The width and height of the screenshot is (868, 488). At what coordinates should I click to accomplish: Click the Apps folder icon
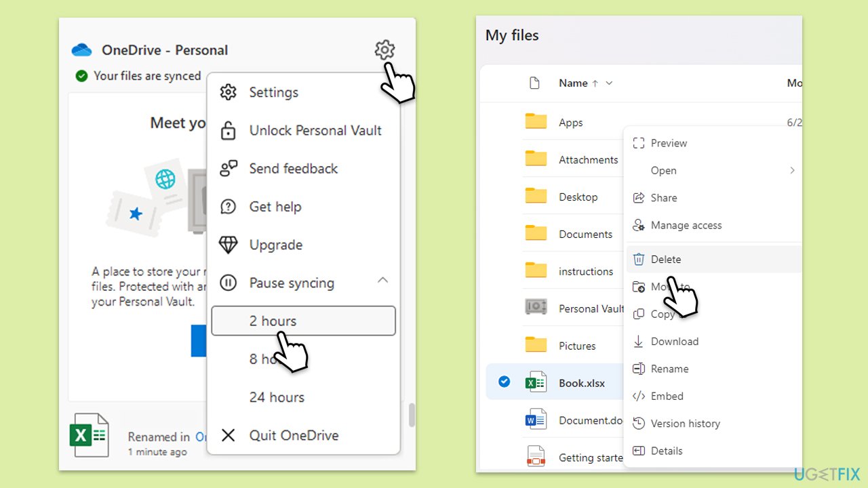click(536, 122)
